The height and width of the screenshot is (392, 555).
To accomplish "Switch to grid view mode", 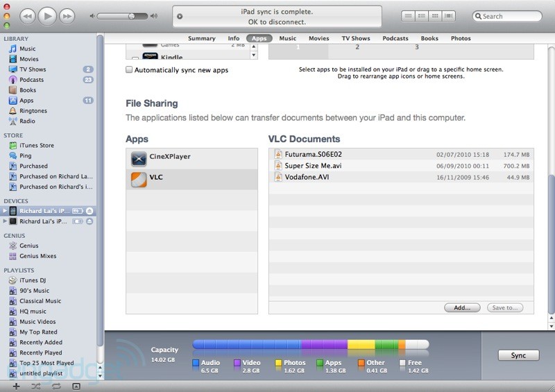I will pyautogui.click(x=435, y=16).
